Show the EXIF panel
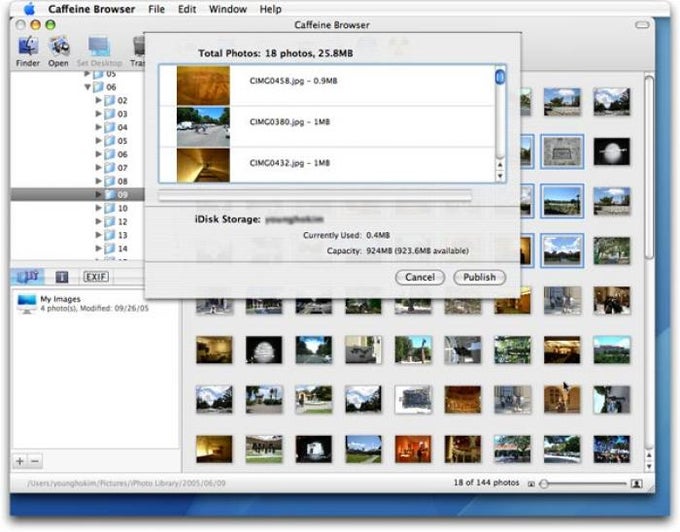This screenshot has height=532, width=680. [x=95, y=275]
